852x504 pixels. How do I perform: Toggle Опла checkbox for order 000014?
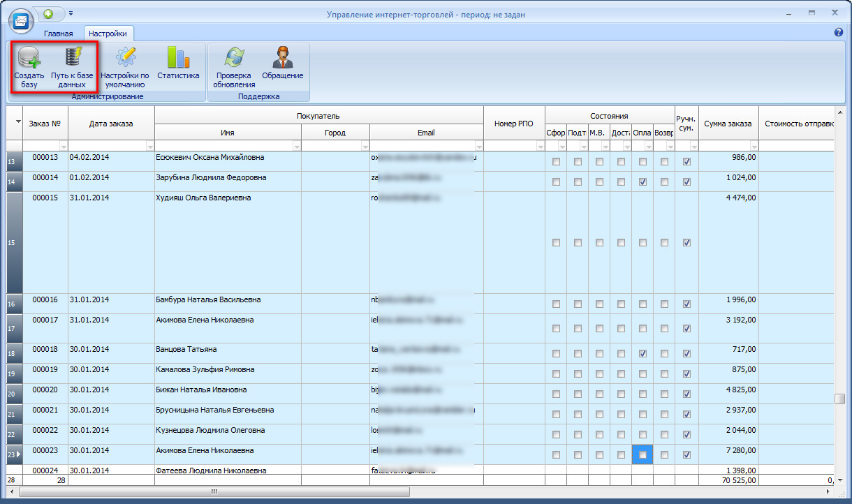pos(642,181)
